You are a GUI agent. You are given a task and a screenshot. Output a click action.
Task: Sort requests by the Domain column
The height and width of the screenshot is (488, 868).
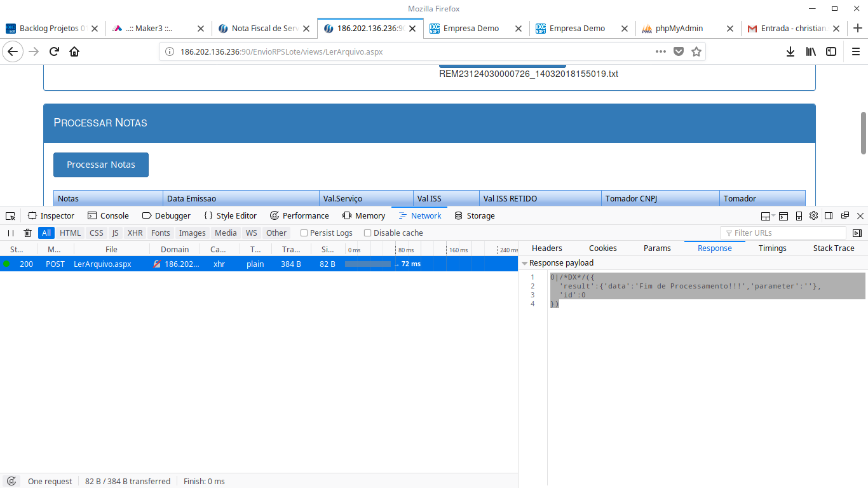pos(175,249)
